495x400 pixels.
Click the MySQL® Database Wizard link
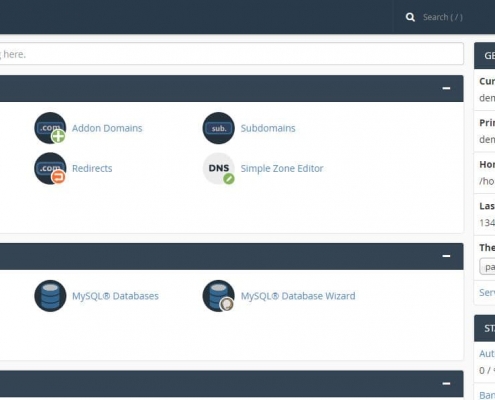tap(298, 296)
